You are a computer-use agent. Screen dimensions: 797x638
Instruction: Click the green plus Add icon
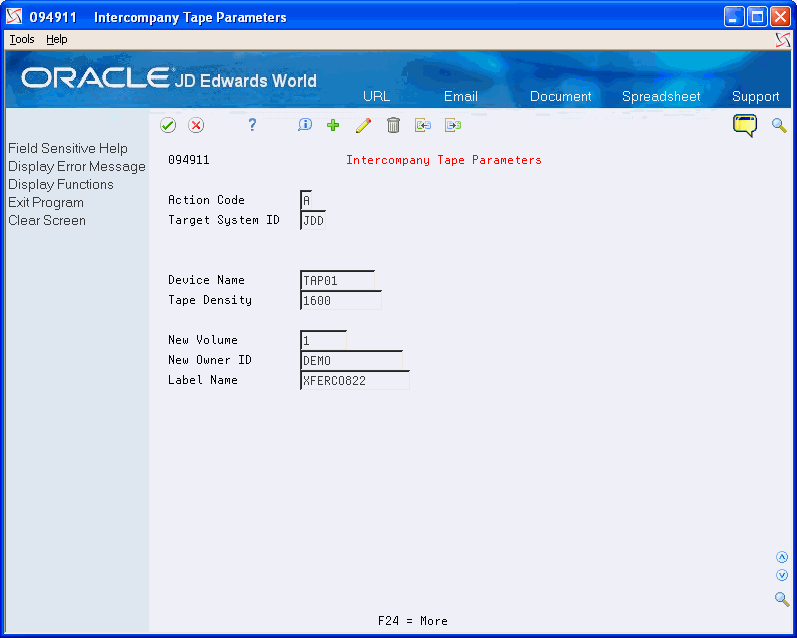pyautogui.click(x=333, y=125)
